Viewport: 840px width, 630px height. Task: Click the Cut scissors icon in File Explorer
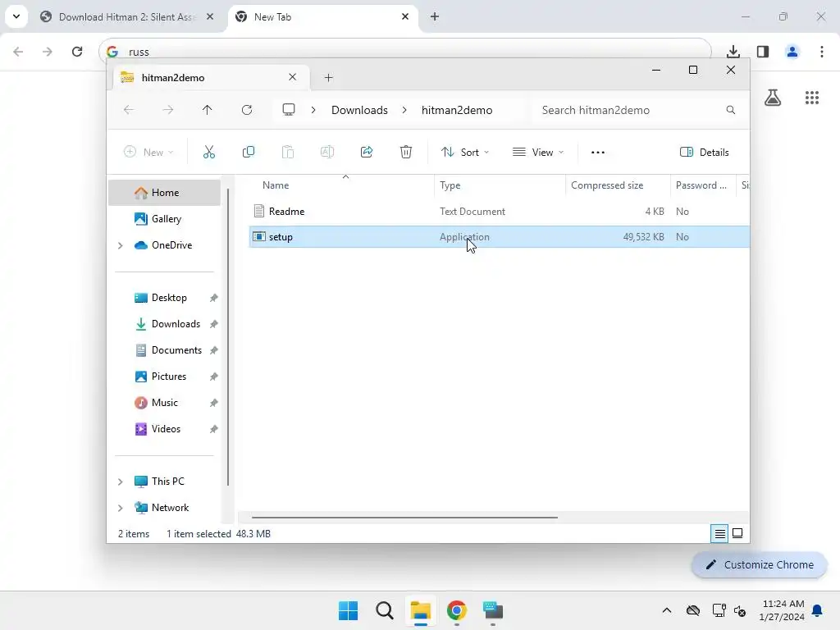209,152
